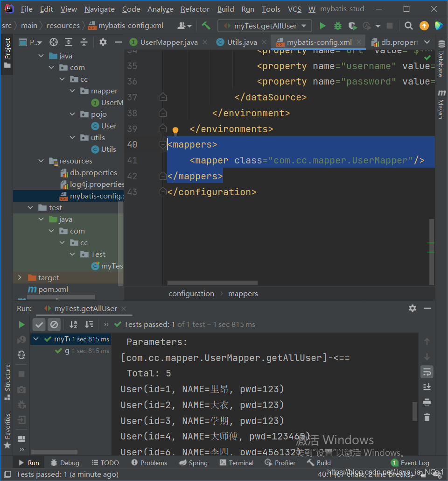
Task: Click the lightbulb intention icon on line 39
Action: click(175, 131)
